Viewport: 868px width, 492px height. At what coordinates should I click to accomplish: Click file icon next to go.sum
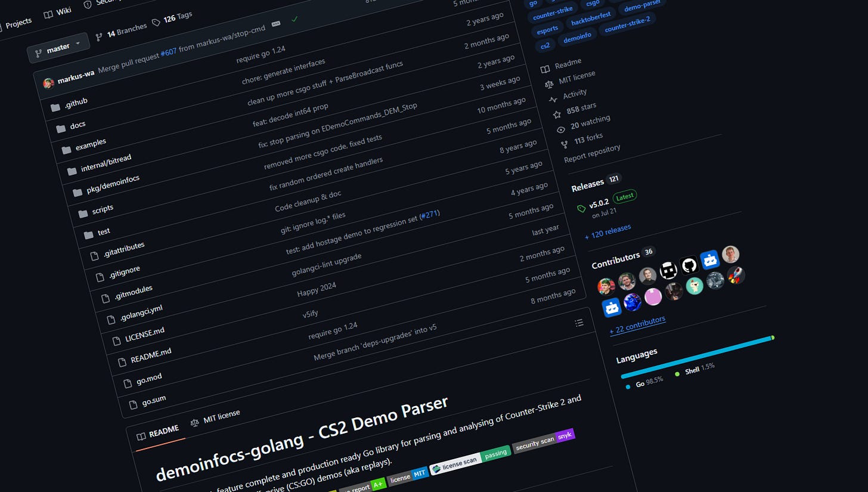pyautogui.click(x=133, y=406)
